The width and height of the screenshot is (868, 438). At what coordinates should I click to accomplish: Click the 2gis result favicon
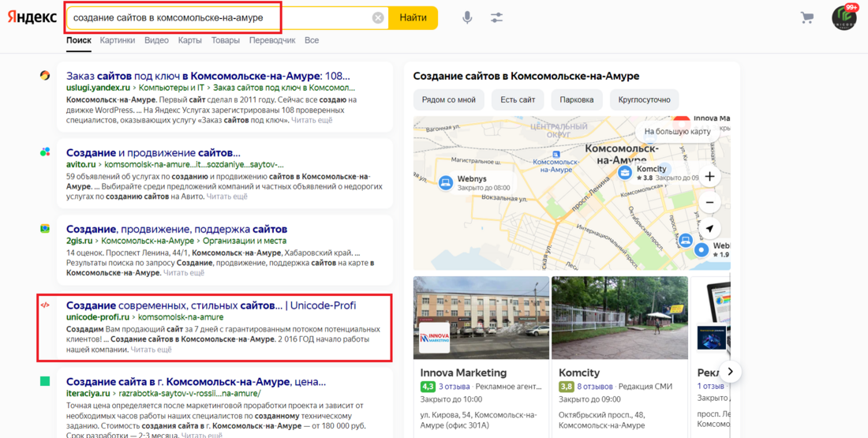tap(45, 229)
